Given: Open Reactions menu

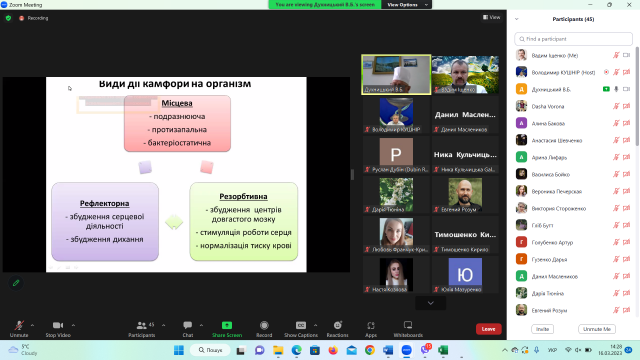Looking at the screenshot, I should (338, 329).
